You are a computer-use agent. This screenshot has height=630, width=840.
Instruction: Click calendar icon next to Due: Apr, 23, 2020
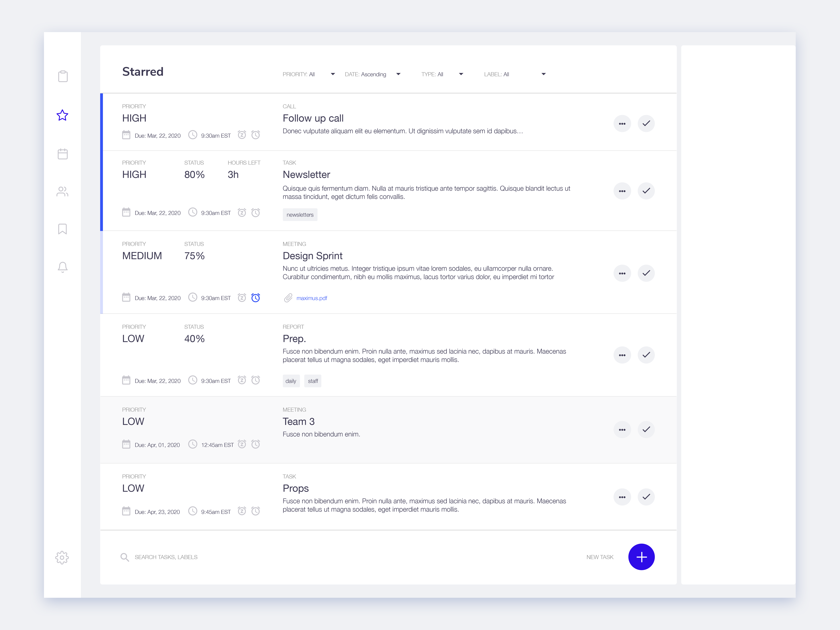click(126, 511)
